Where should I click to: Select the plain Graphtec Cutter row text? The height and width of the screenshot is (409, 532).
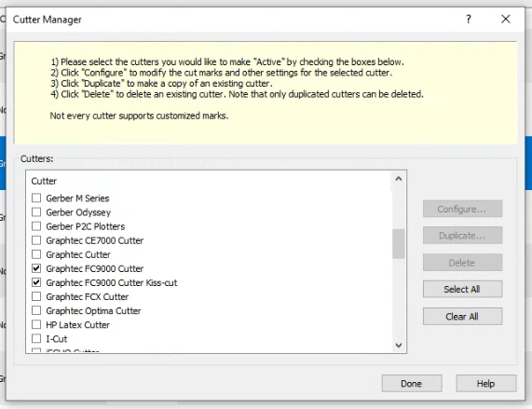(78, 254)
